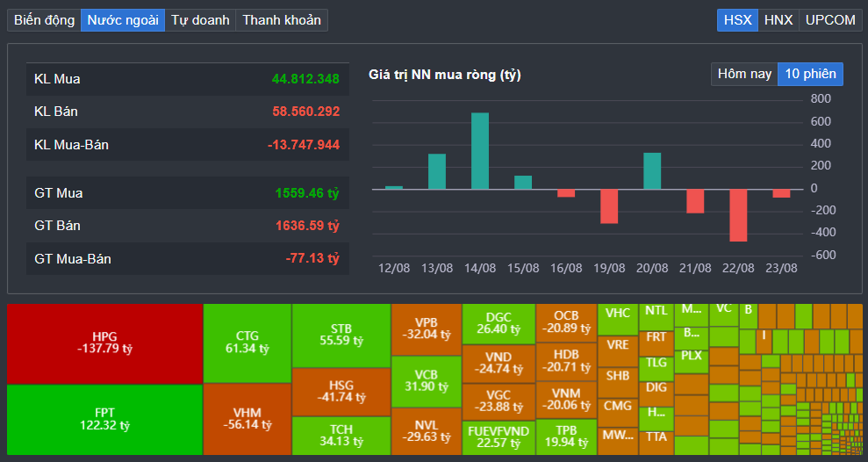
Task: Select the Tự doanh tab
Action: 200,19
